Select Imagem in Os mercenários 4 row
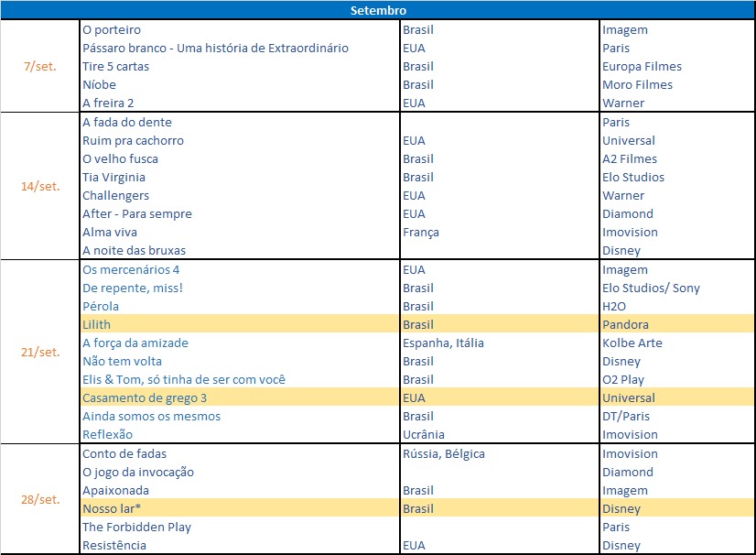756x555 pixels. (x=625, y=270)
